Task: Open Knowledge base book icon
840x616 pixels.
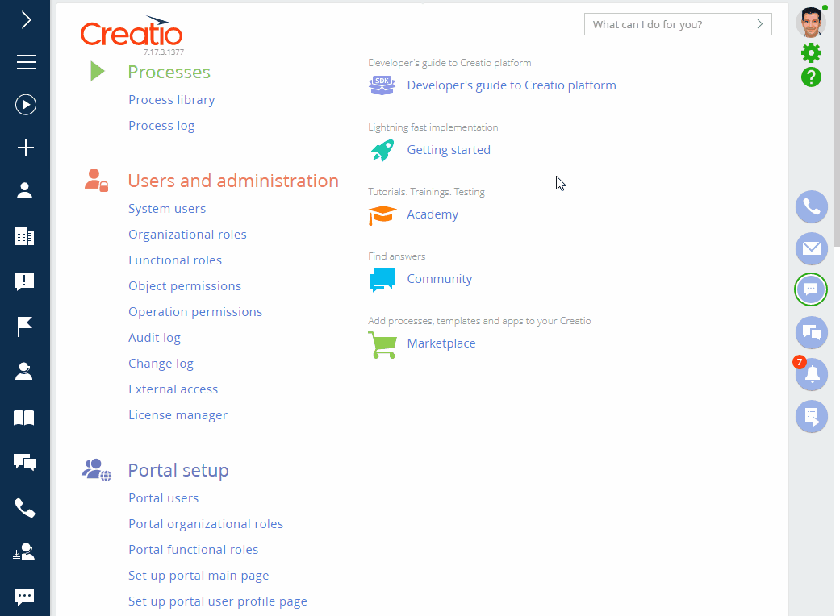Action: (24, 417)
